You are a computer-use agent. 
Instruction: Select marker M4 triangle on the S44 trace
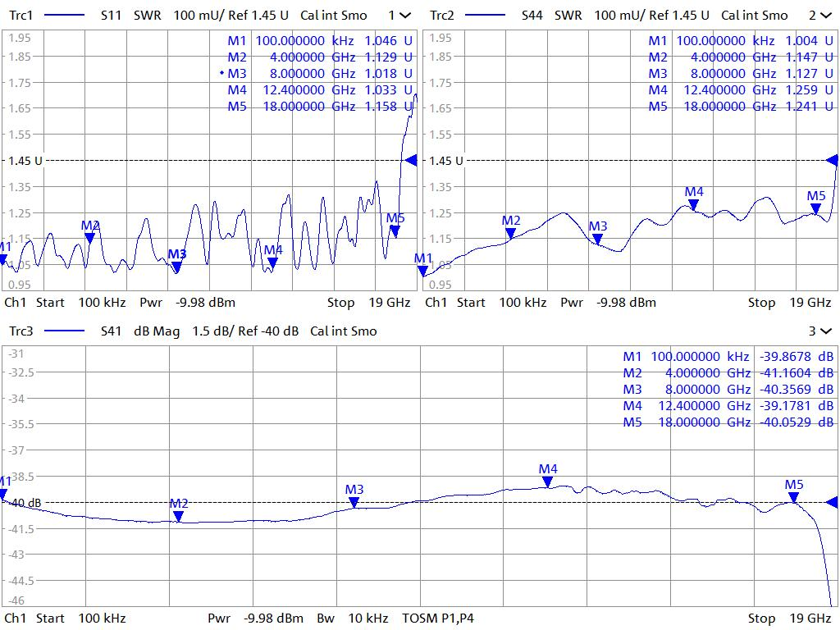coord(694,204)
